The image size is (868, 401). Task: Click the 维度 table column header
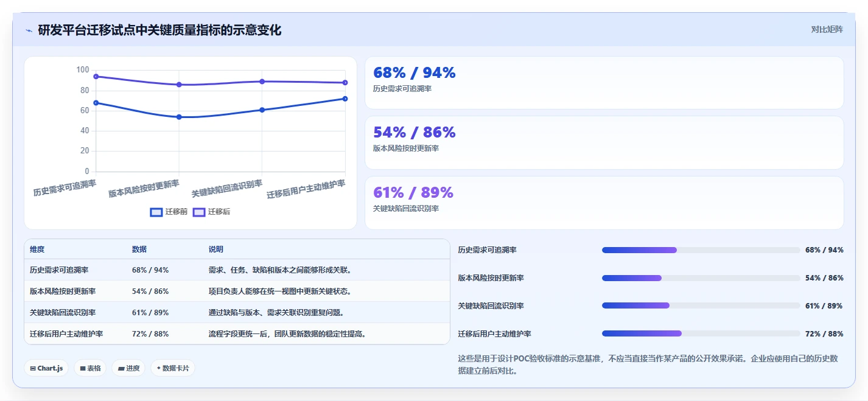pyautogui.click(x=37, y=249)
